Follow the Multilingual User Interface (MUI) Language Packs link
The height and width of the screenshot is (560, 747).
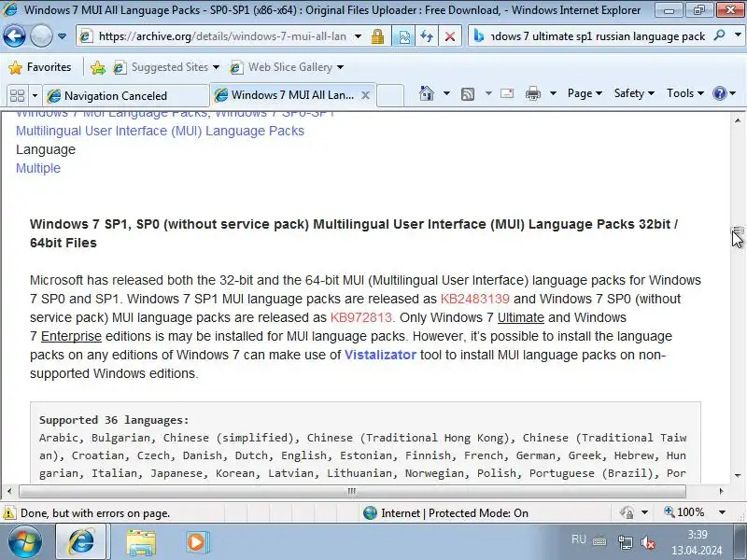pos(160,131)
